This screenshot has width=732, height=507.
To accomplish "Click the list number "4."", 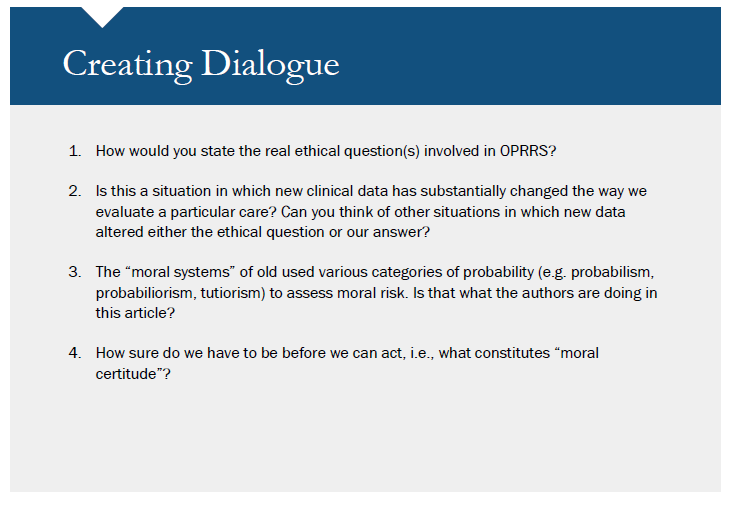I will tap(75, 352).
